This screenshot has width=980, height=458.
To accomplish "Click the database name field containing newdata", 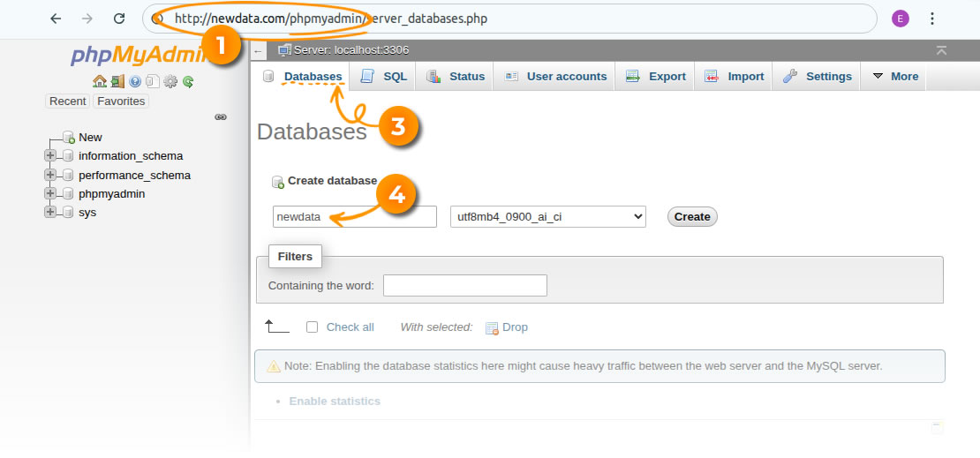I will coord(354,217).
